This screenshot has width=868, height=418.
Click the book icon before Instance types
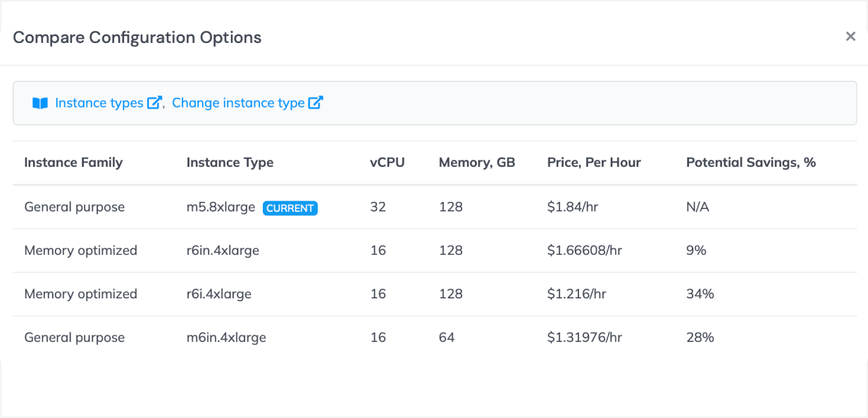(x=39, y=103)
